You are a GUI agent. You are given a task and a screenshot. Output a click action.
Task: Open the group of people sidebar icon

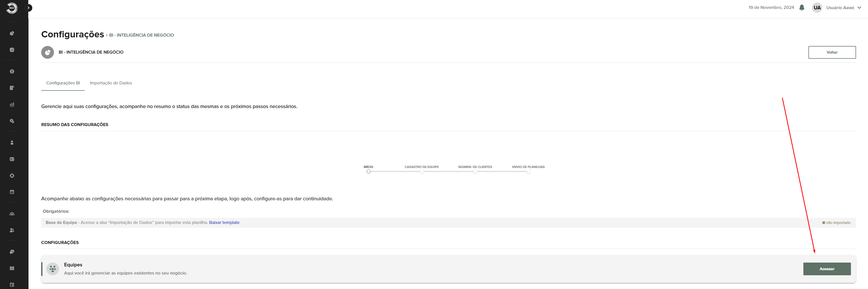(12, 214)
